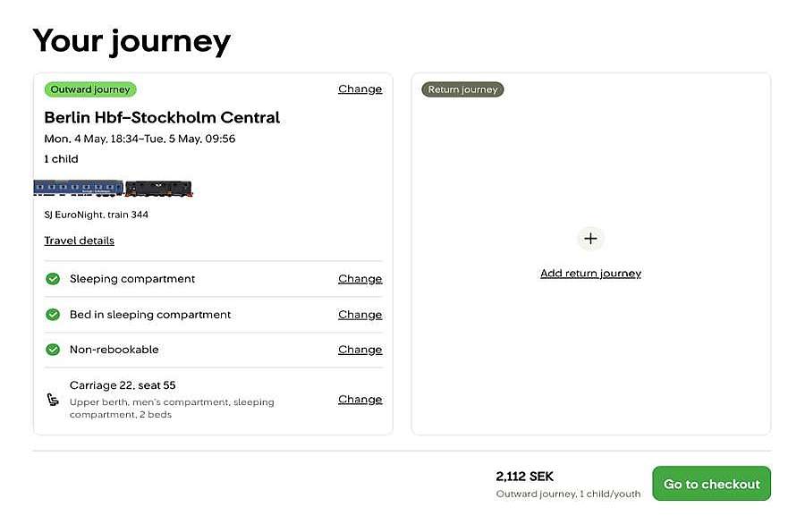Click the blue sleeping car image

[x=79, y=188]
